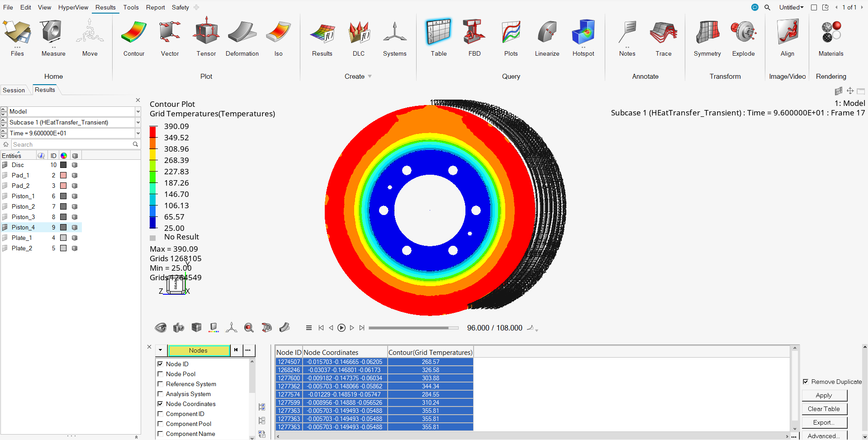
Task: Open the Iso plot tool
Action: (x=279, y=38)
